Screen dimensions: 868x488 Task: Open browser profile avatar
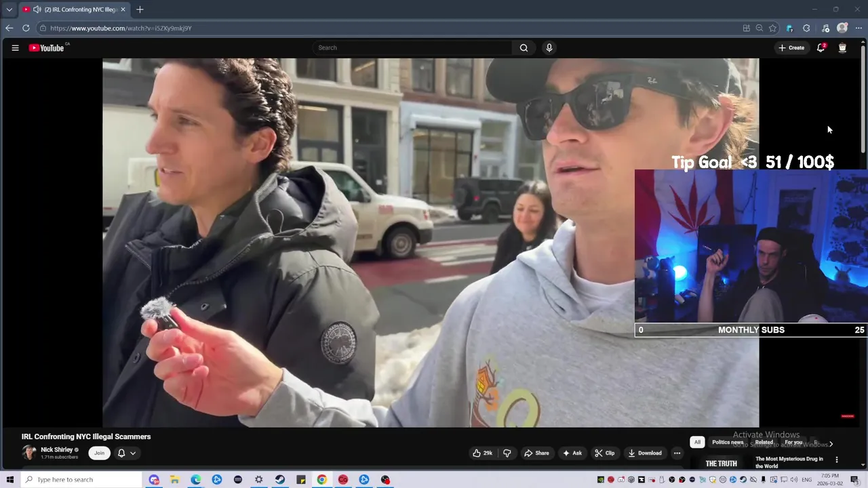tap(842, 28)
